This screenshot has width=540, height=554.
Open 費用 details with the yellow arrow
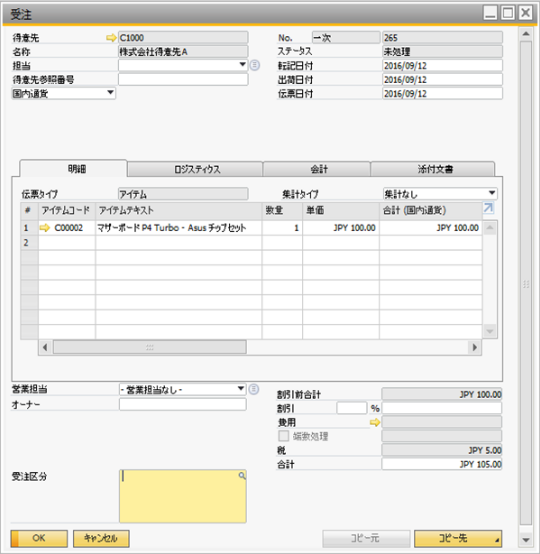375,422
